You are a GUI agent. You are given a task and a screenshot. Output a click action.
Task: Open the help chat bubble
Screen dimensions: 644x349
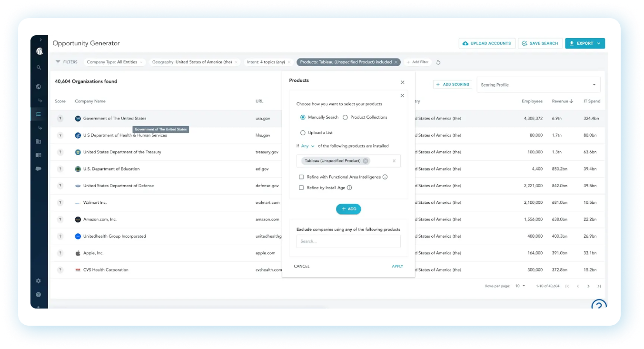coord(599,304)
